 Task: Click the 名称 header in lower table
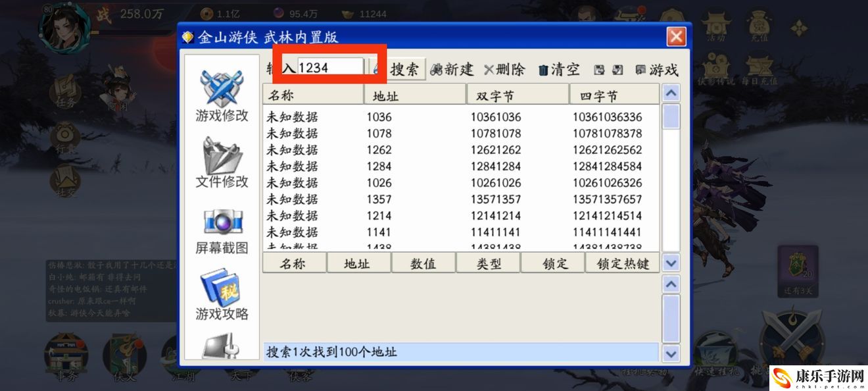(294, 263)
